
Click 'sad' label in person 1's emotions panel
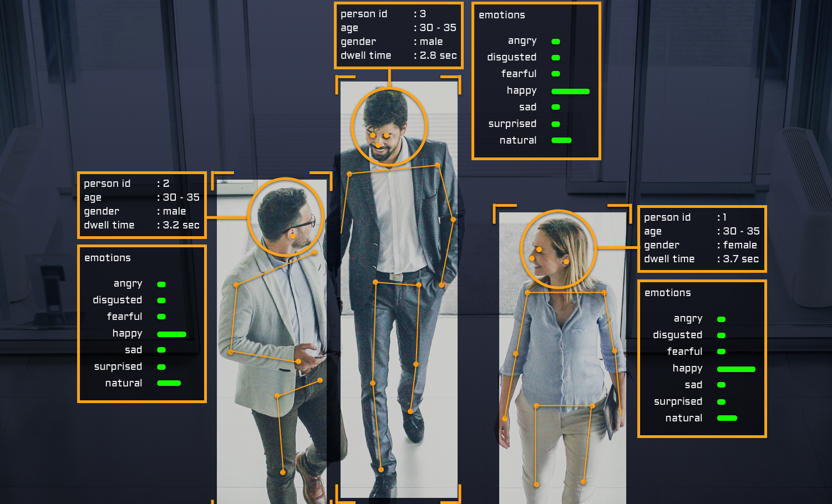(x=694, y=385)
